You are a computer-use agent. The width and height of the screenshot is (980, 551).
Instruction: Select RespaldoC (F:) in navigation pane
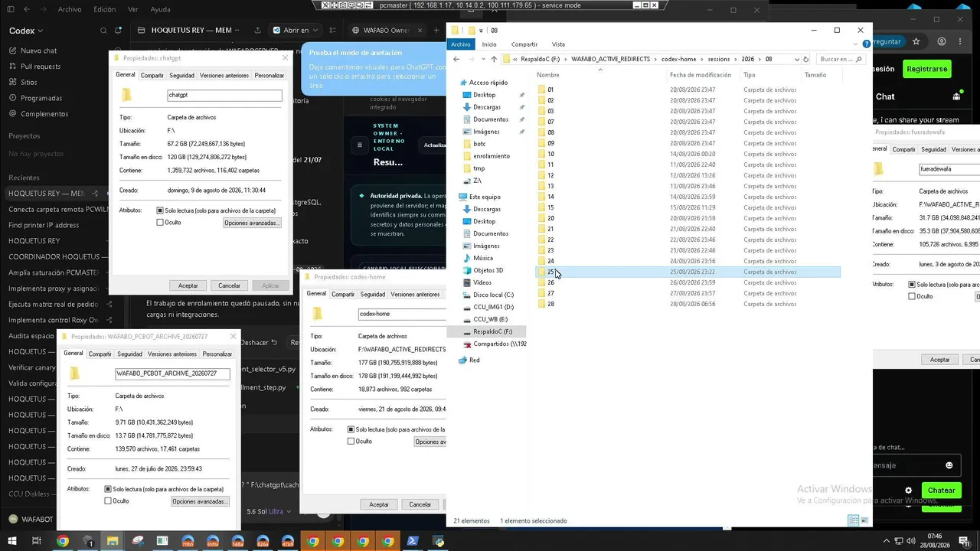click(x=492, y=331)
